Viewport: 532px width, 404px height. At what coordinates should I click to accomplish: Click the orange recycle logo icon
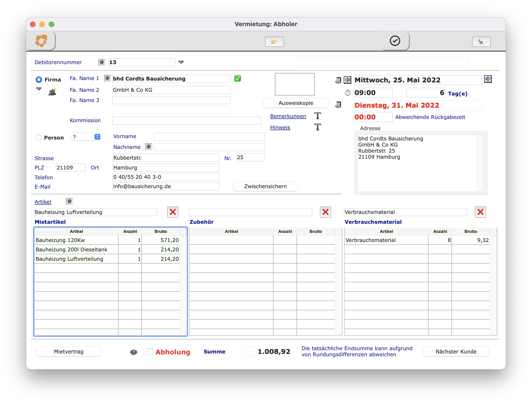click(x=41, y=41)
